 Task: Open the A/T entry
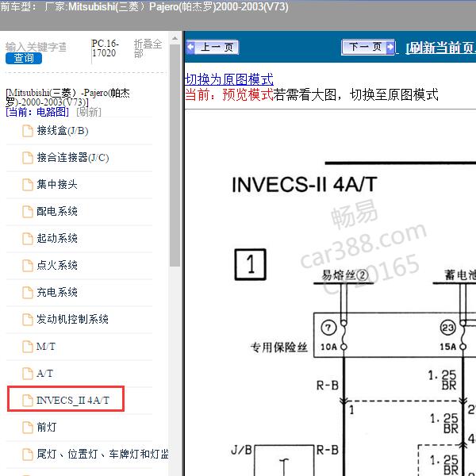click(45, 374)
